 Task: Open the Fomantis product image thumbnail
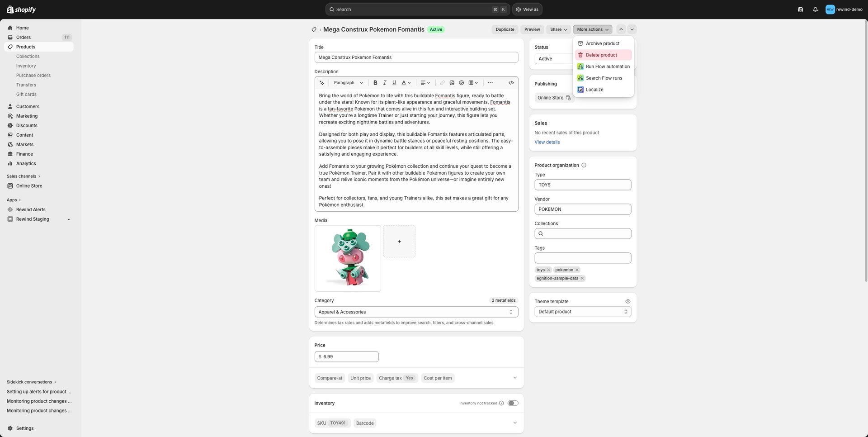click(348, 258)
